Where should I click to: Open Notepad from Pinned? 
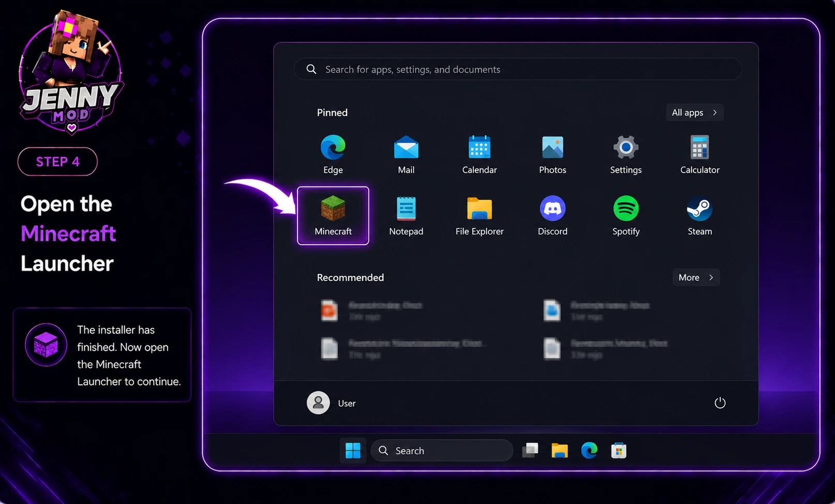point(406,216)
